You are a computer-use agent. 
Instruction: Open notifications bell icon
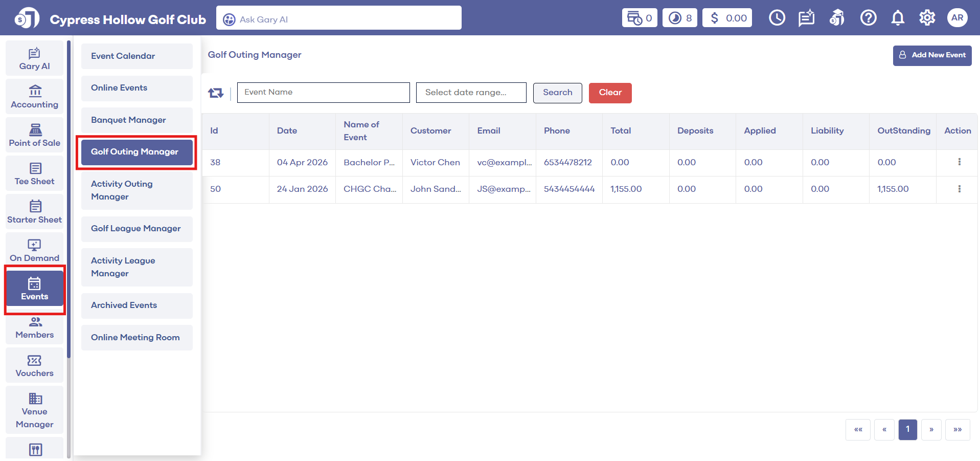pos(897,18)
